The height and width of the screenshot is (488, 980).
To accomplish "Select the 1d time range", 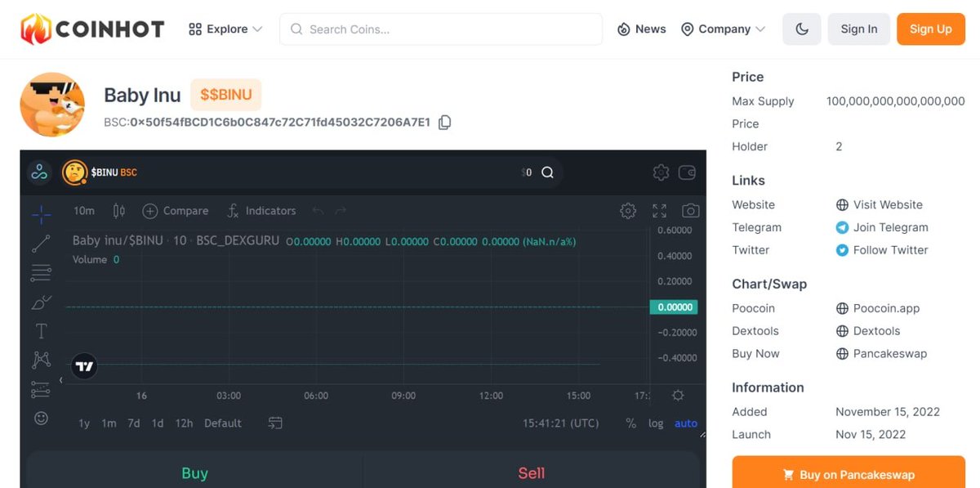I will [158, 423].
